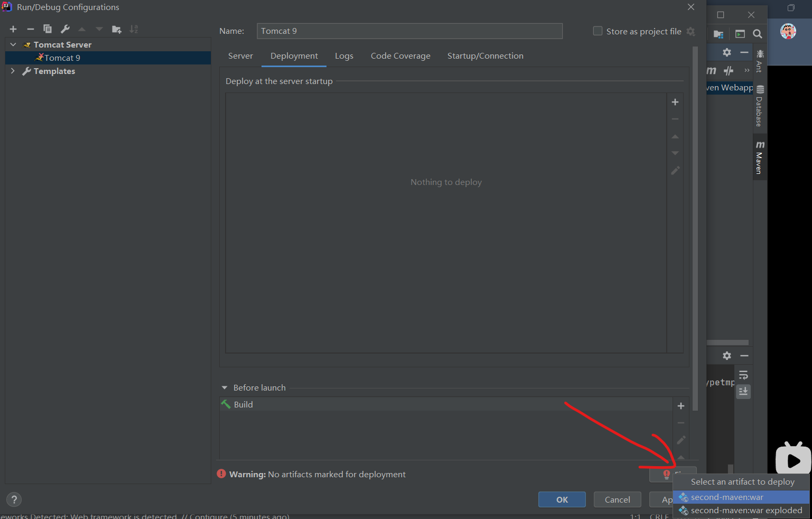Select Tomcat 9 configuration in tree
Viewport: 812px width, 519px height.
[108, 58]
